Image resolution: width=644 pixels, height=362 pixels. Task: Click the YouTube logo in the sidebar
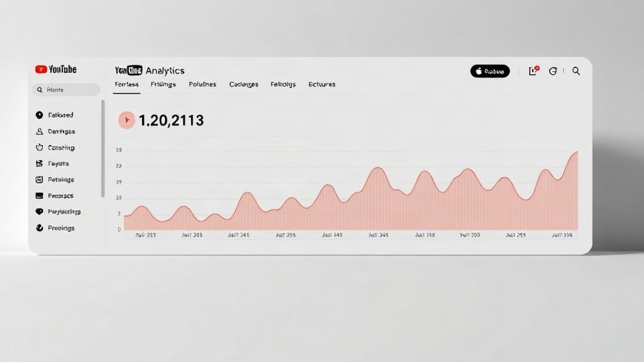pos(56,69)
